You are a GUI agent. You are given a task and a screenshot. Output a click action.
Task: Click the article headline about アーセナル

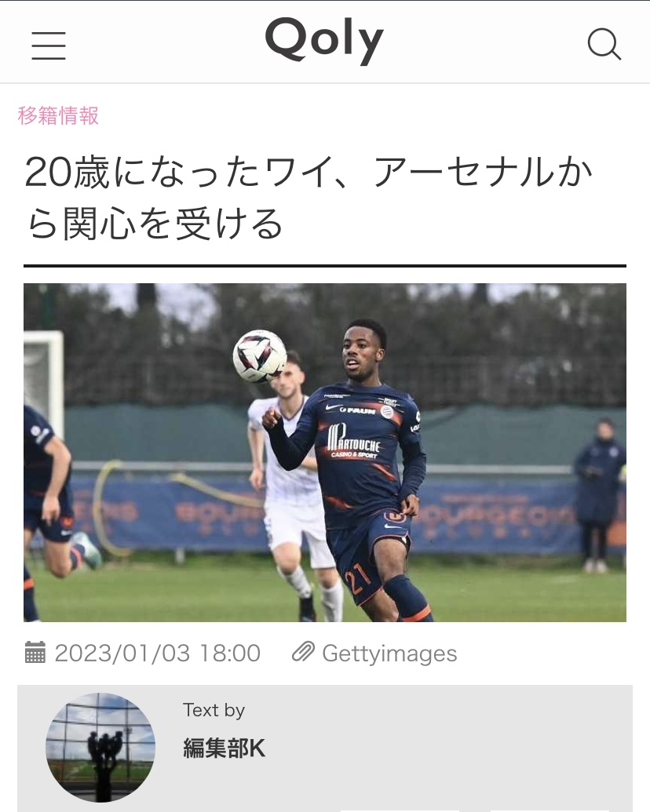309,197
